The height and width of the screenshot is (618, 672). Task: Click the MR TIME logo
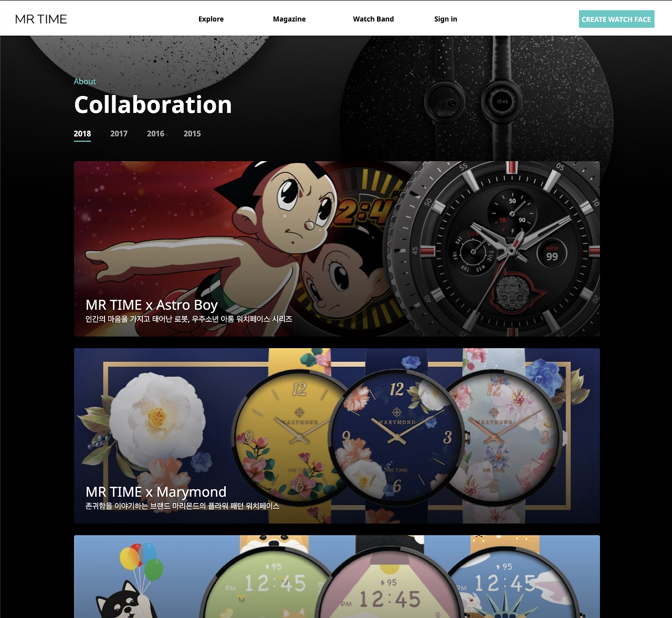coord(41,19)
